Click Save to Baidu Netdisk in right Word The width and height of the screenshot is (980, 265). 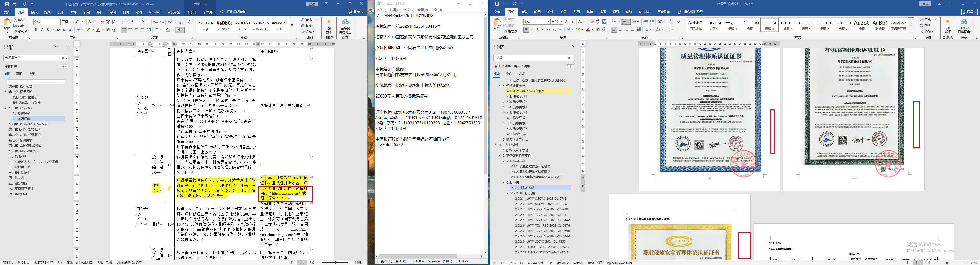click(x=964, y=26)
